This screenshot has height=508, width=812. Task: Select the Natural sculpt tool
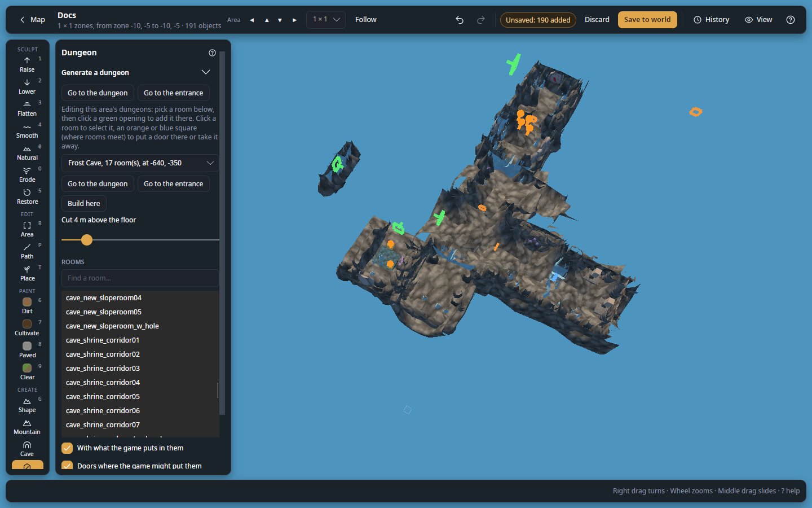coord(27,152)
